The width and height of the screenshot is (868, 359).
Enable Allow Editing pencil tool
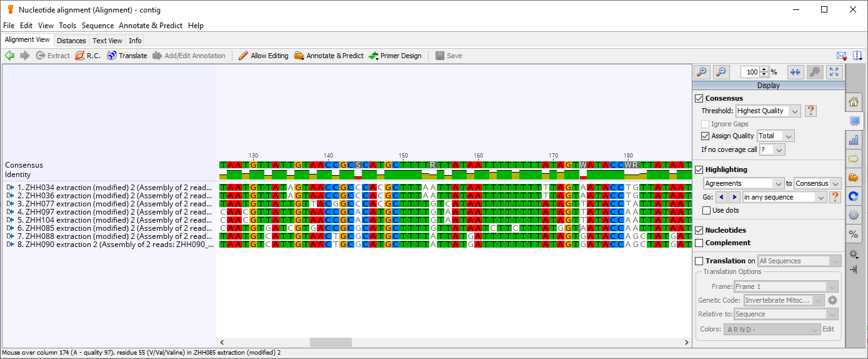(263, 56)
